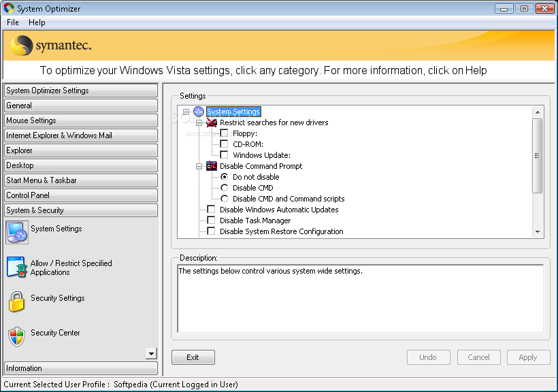The height and width of the screenshot is (392, 558).
Task: Click inside the Description text box
Action: pos(361,298)
